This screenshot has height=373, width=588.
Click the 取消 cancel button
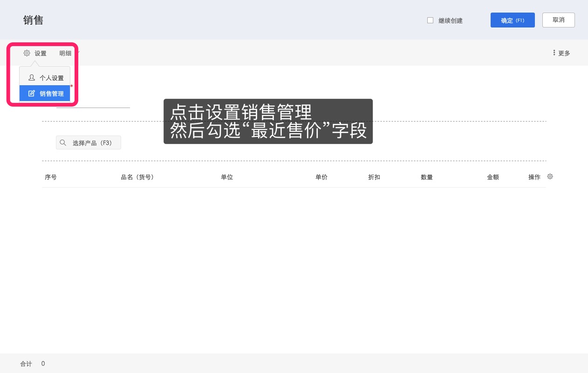(558, 20)
